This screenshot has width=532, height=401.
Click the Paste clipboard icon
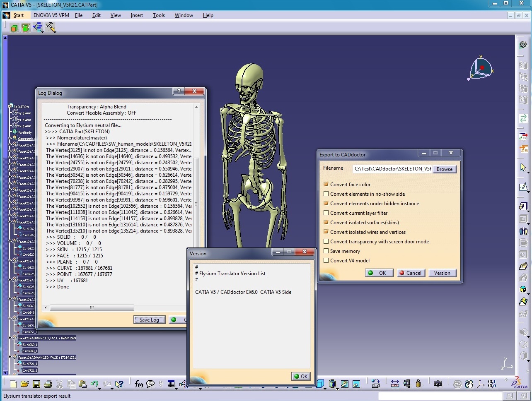[82, 384]
